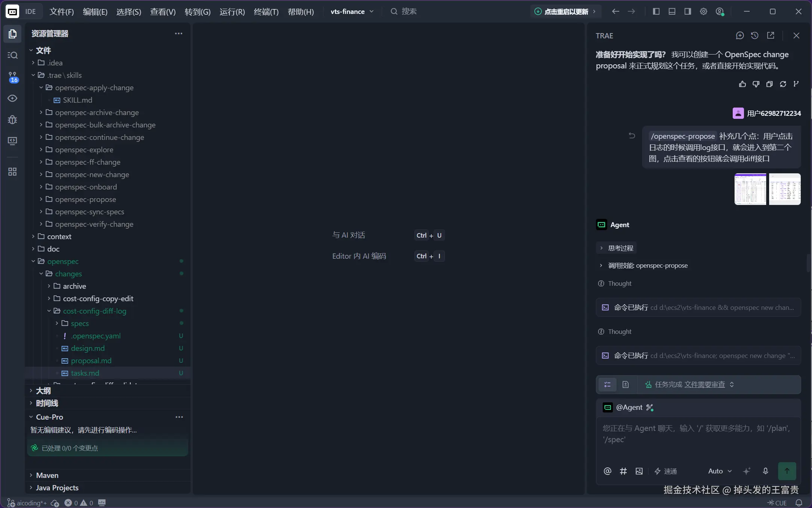The height and width of the screenshot is (508, 812).
Task: Toggle the secondary sidebar layout button
Action: point(688,12)
